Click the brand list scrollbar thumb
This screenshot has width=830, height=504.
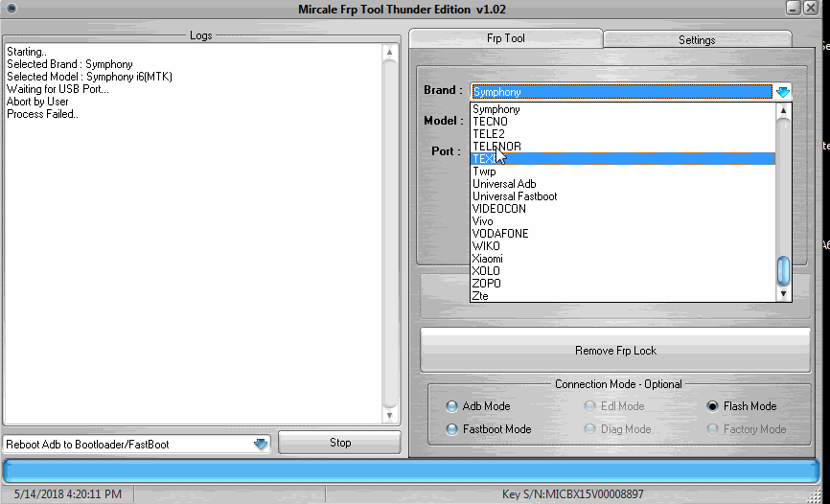[x=783, y=271]
